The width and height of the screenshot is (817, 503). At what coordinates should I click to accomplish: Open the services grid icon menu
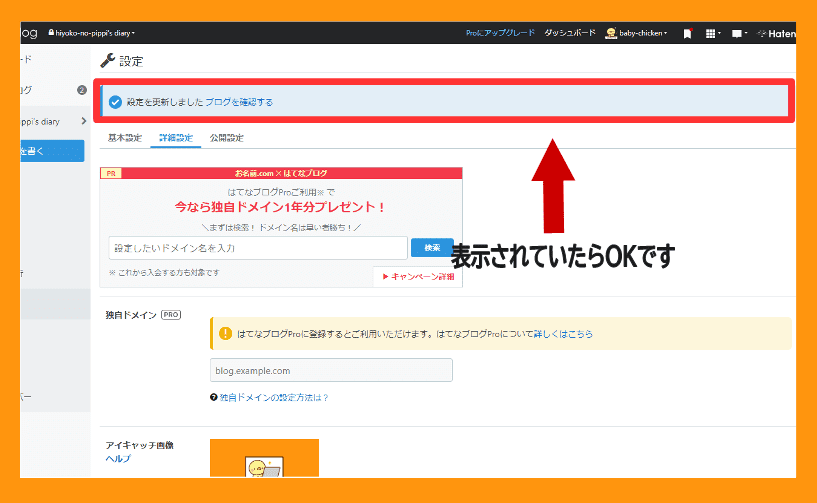[x=712, y=33]
